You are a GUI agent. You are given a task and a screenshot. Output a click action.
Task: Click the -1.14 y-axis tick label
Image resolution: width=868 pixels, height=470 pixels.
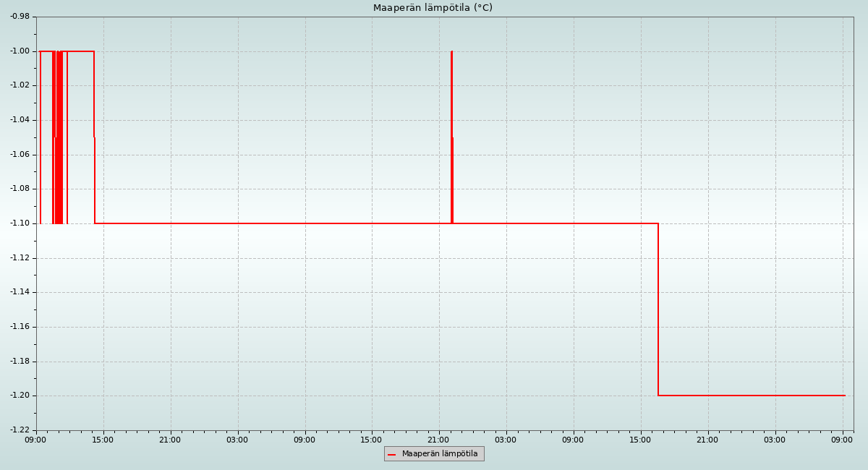(x=20, y=292)
